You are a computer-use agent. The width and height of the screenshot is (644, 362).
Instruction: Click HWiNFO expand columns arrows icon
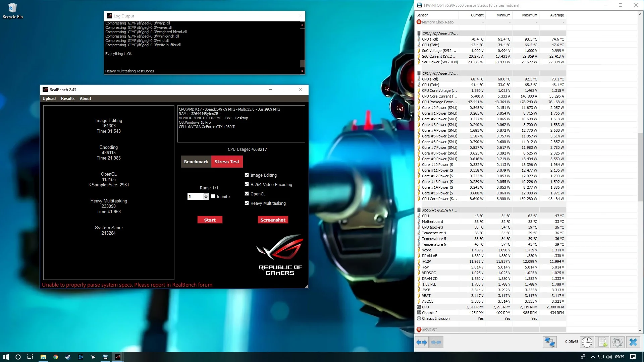point(422,342)
